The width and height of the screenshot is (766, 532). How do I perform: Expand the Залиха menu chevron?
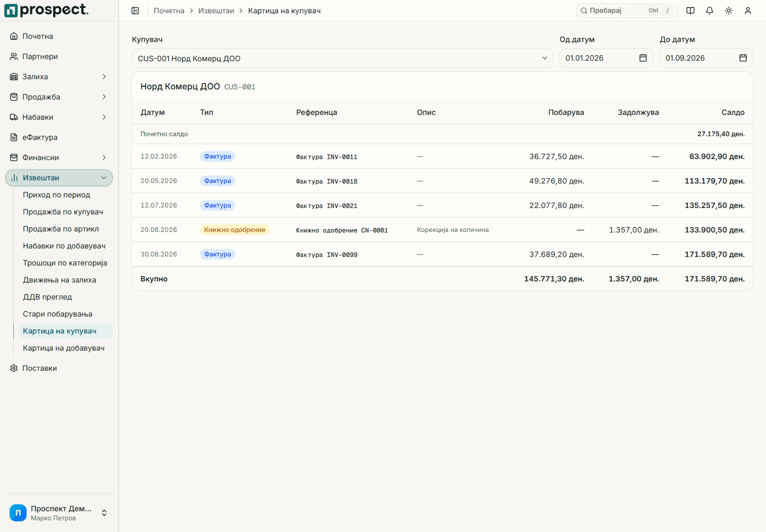(x=104, y=77)
